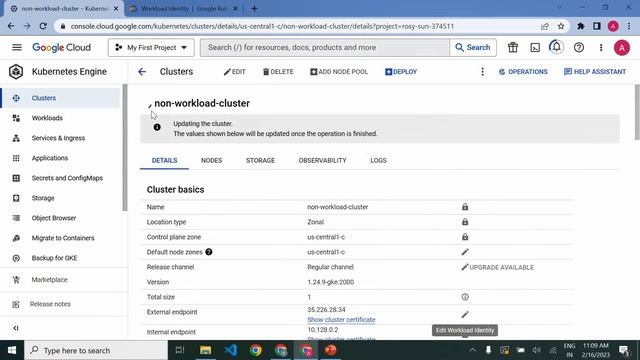Image resolution: width=640 pixels, height=360 pixels.
Task: Open the free trial gift icon
Action: [x=513, y=48]
